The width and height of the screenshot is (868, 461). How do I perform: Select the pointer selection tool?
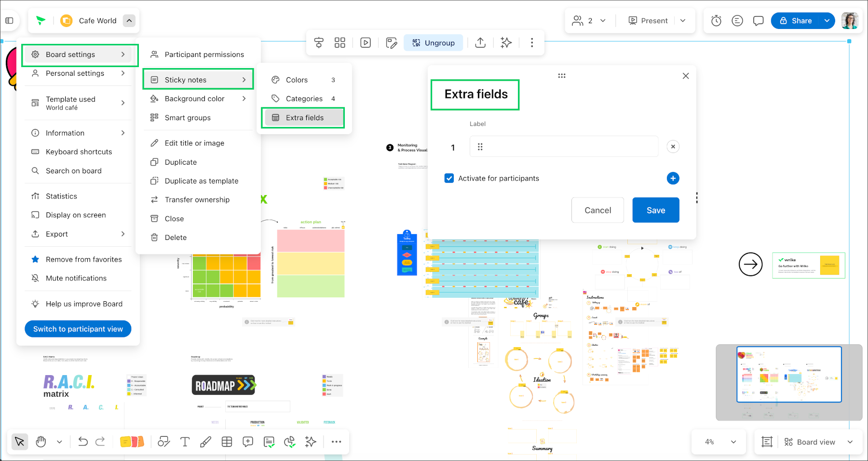[20, 442]
